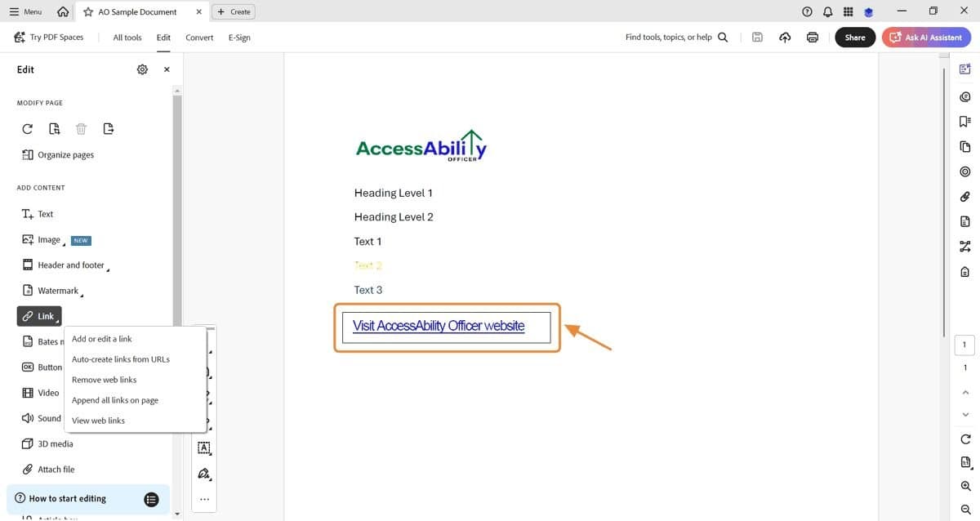980x521 pixels.
Task: Click the Visit AccessAbility Officer website link
Action: click(x=438, y=325)
